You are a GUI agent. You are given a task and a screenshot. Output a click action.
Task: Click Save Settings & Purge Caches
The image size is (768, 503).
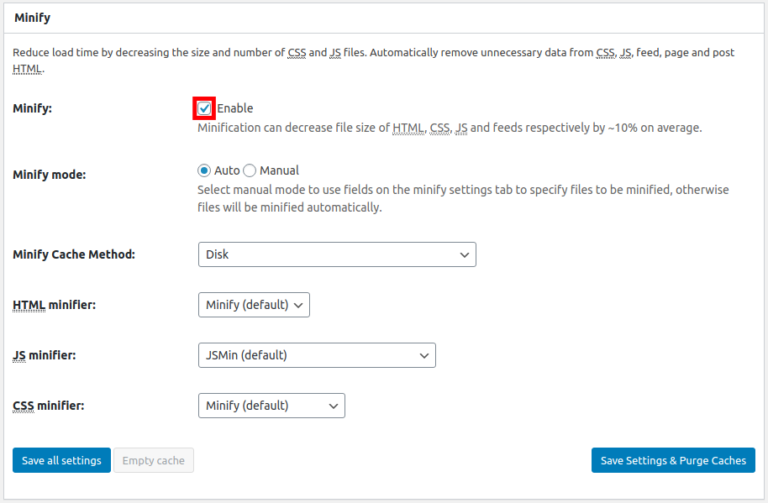(x=673, y=460)
